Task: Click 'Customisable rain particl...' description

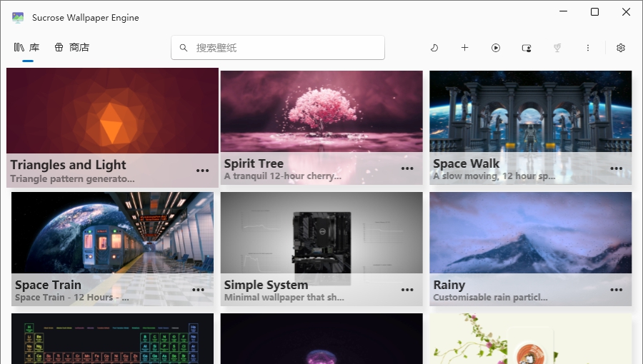Action: (490, 298)
